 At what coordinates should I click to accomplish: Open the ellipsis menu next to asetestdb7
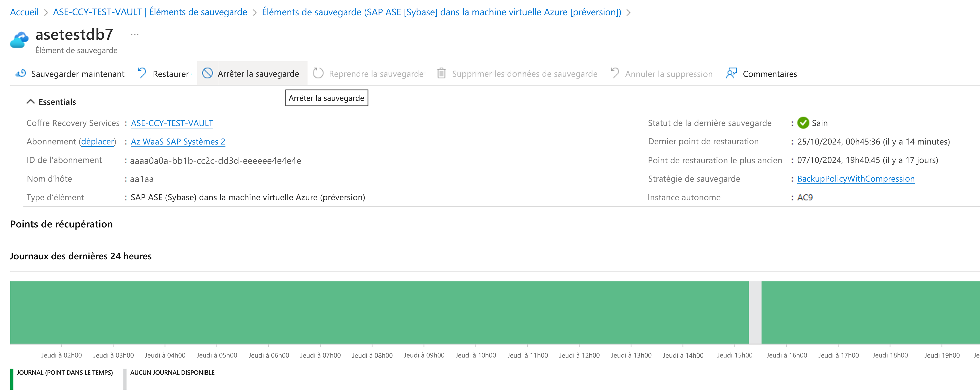coord(135,35)
